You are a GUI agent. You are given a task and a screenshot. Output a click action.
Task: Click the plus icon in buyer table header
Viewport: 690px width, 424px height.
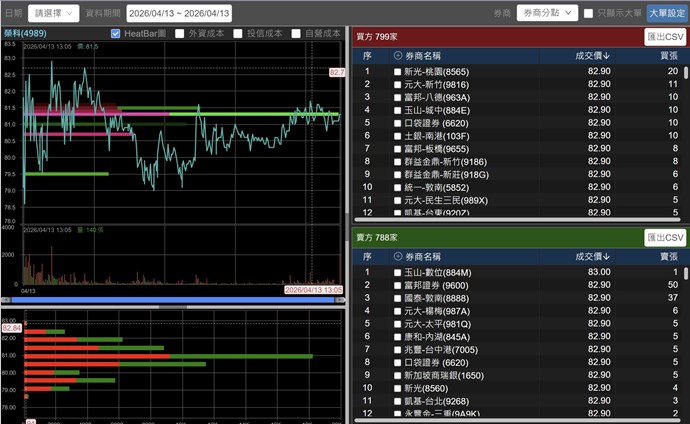398,56
